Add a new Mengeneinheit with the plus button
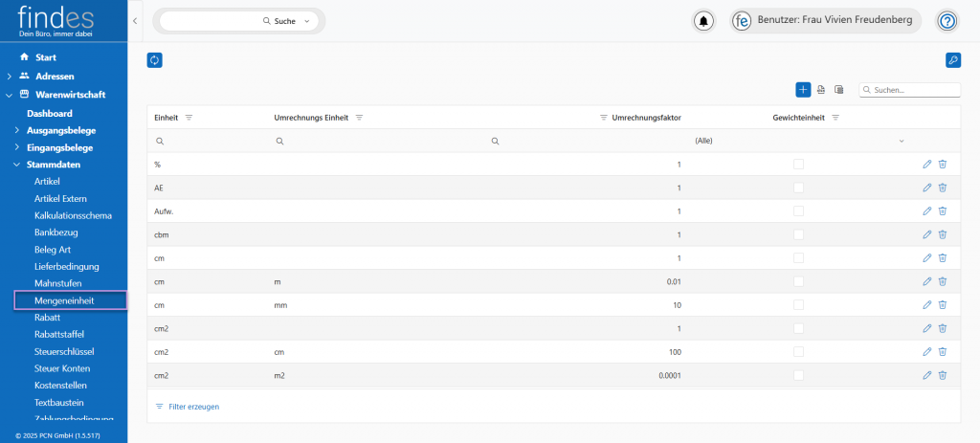This screenshot has height=443, width=980. [x=803, y=90]
